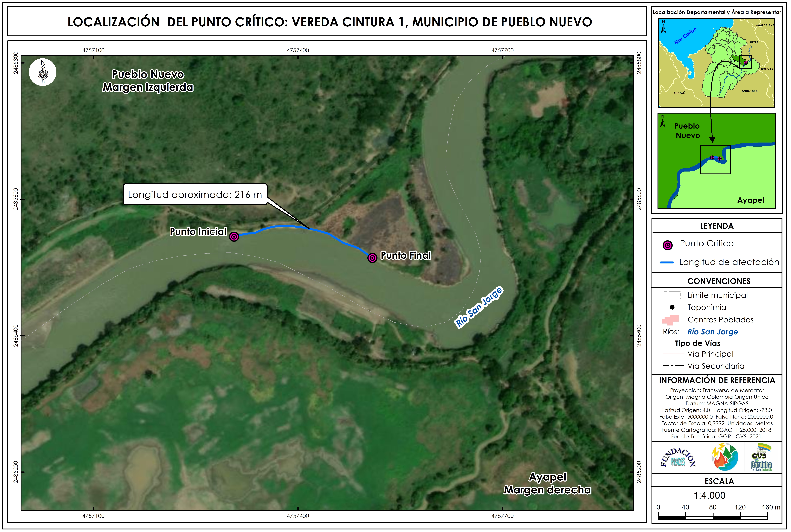This screenshot has height=532, width=791.
Task: Click the 'Pueblo Nuevo Margen izquierda' label
Action: 148,81
